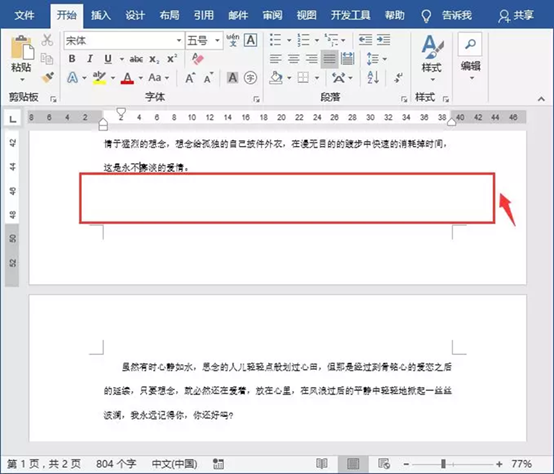Image resolution: width=554 pixels, height=474 pixels.
Task: Open the Find magnifier icon
Action: (x=470, y=44)
